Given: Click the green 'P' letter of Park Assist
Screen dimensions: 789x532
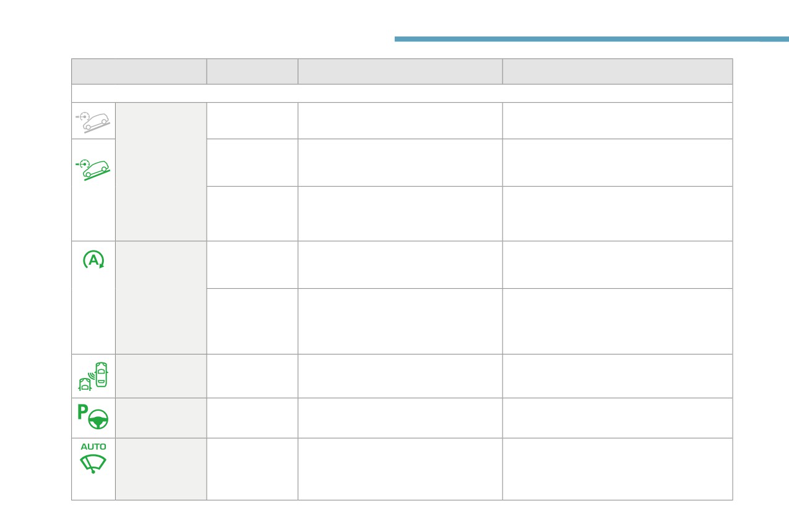Looking at the screenshot, I should click(x=82, y=411).
